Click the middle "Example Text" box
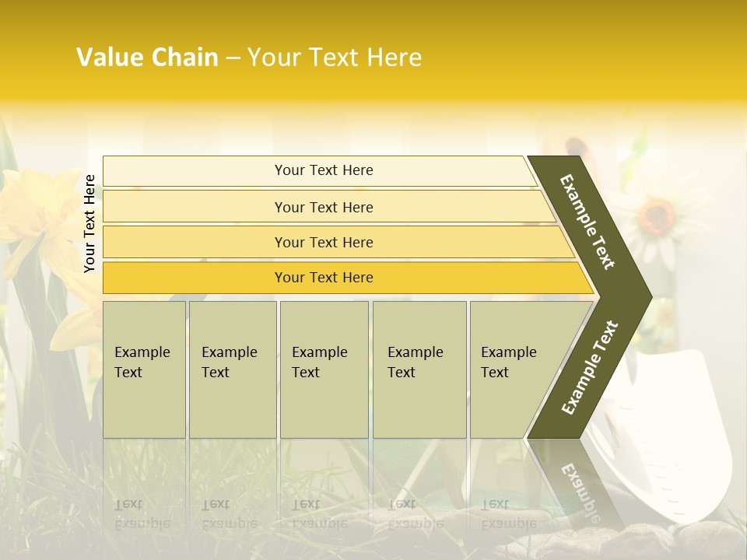Viewport: 747px width, 560px height. pos(324,369)
